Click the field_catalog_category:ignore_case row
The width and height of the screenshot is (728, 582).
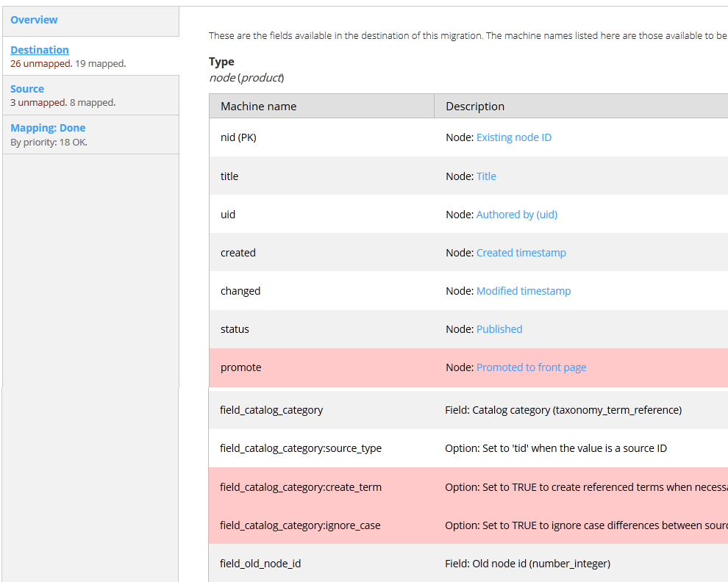coord(300,525)
